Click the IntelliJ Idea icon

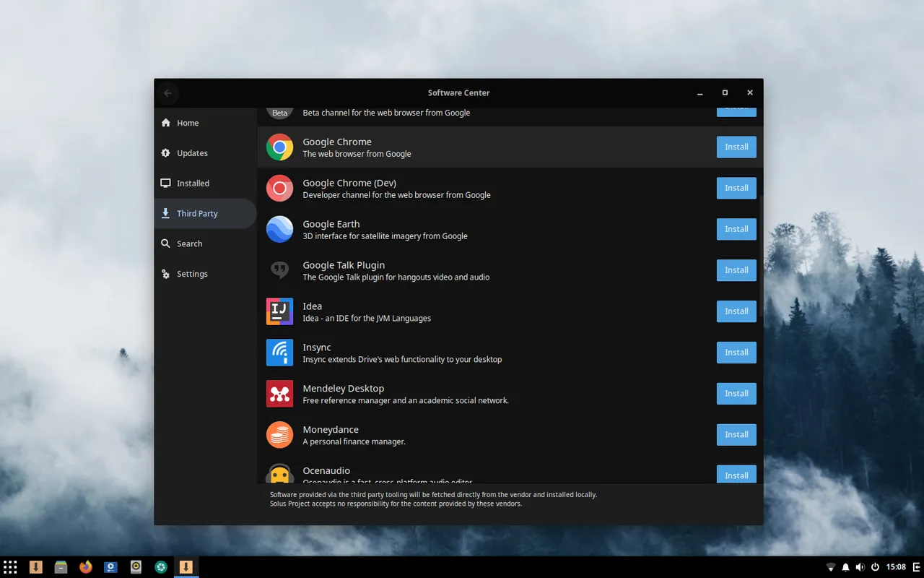[279, 311]
